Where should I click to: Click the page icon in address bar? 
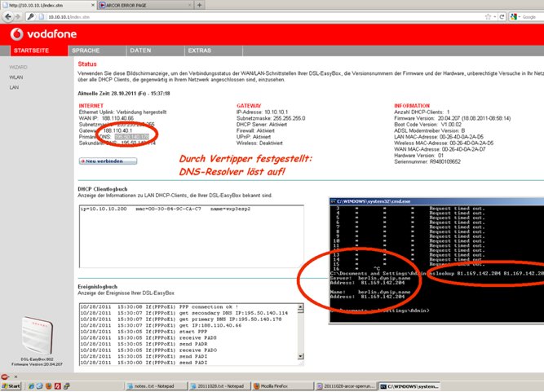pyautogui.click(x=41, y=16)
